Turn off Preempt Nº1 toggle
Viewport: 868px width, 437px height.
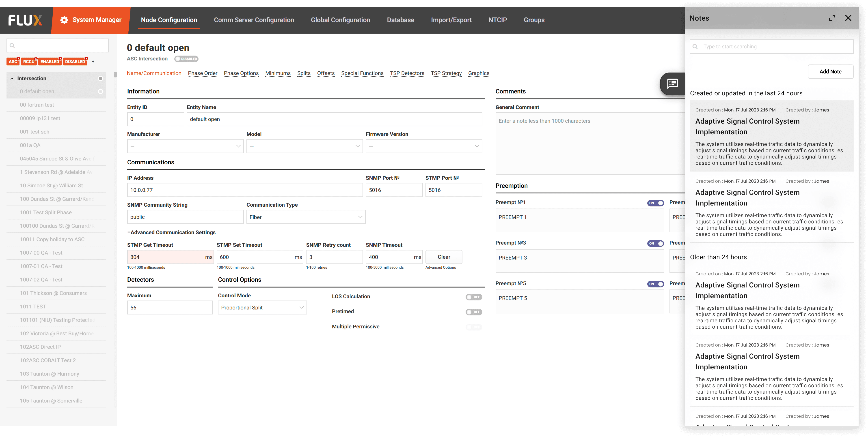click(x=655, y=203)
